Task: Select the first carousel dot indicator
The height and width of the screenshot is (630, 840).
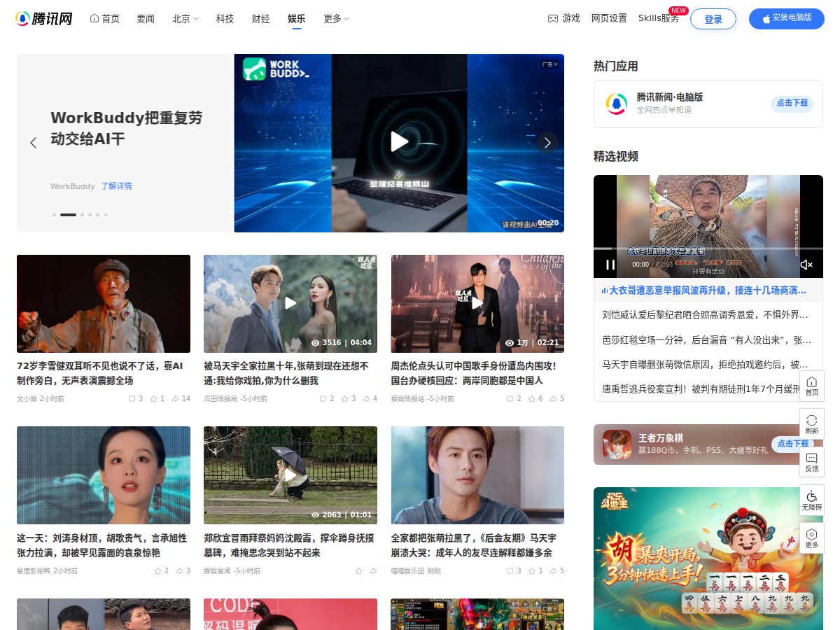Action: pyautogui.click(x=54, y=215)
